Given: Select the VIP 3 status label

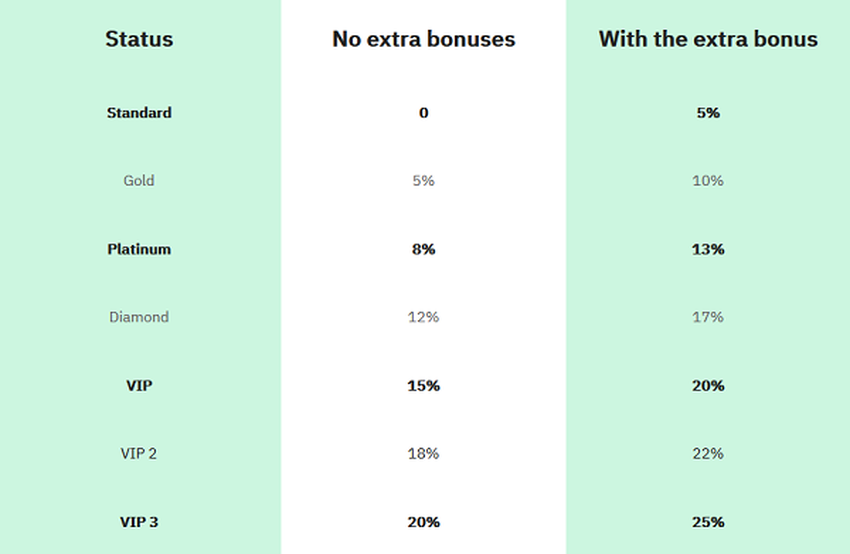Looking at the screenshot, I should click(x=139, y=522).
